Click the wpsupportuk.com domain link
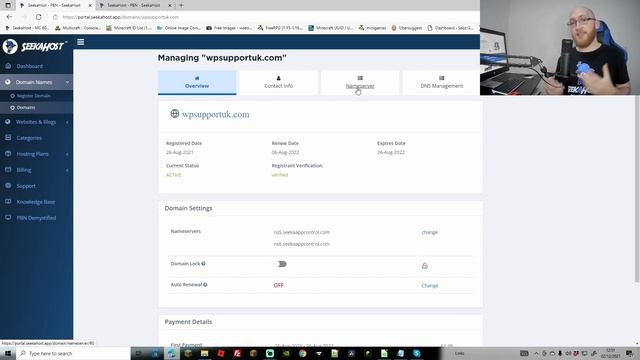The width and height of the screenshot is (640, 360). click(x=216, y=115)
